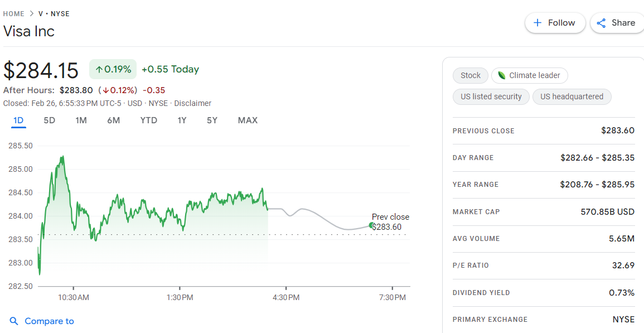Click the Share button
The image size is (644, 333).
click(617, 23)
